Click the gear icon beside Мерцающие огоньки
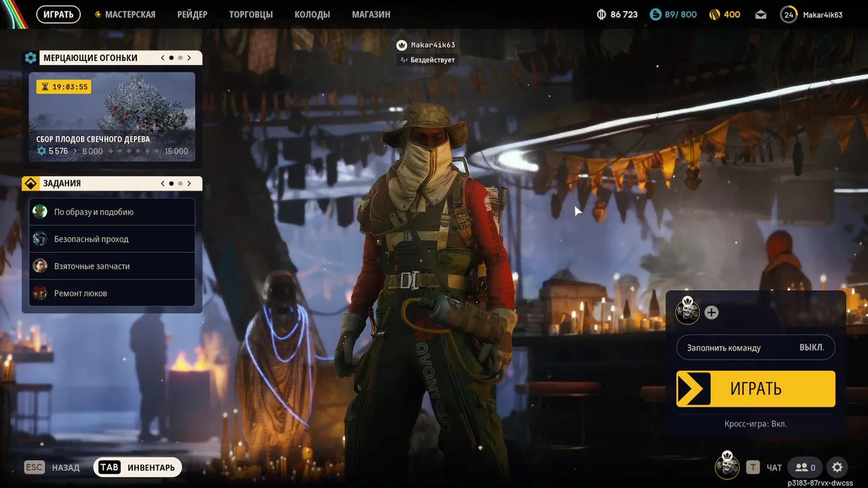This screenshot has width=868, height=488. [31, 58]
